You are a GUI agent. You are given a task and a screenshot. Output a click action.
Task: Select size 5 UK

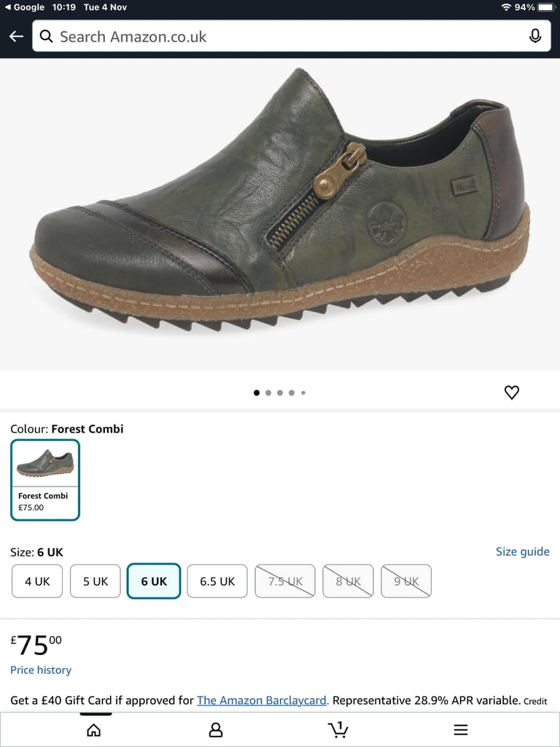pos(95,581)
